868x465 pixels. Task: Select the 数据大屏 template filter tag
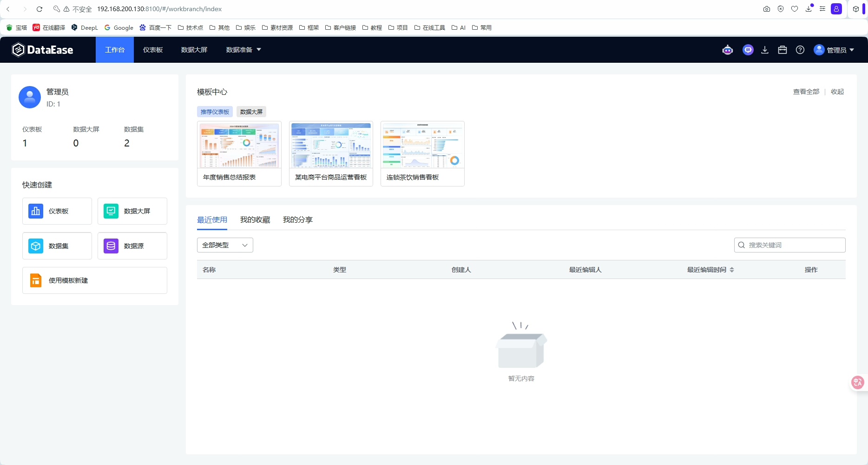[251, 112]
